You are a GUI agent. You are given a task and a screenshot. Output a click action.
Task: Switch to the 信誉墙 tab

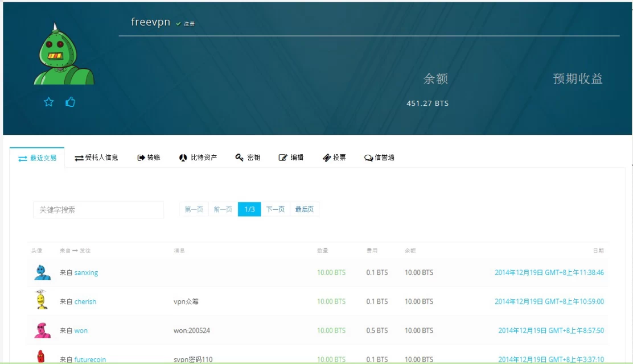380,158
